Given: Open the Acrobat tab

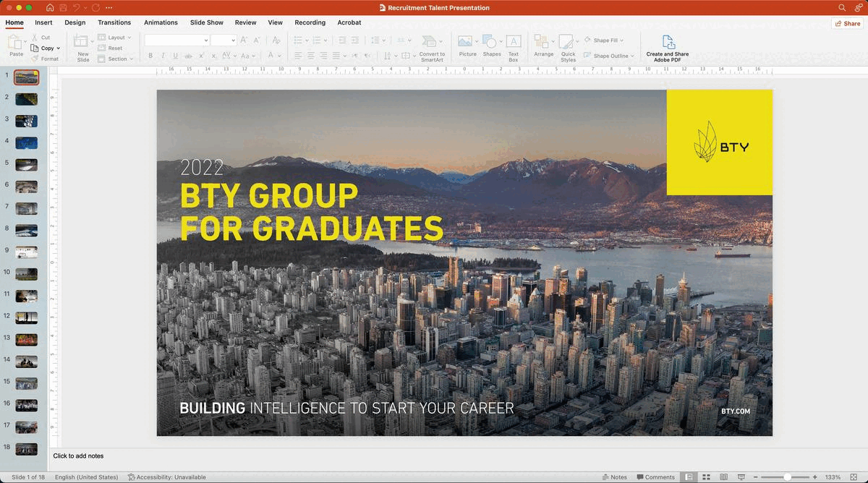Looking at the screenshot, I should coord(349,22).
